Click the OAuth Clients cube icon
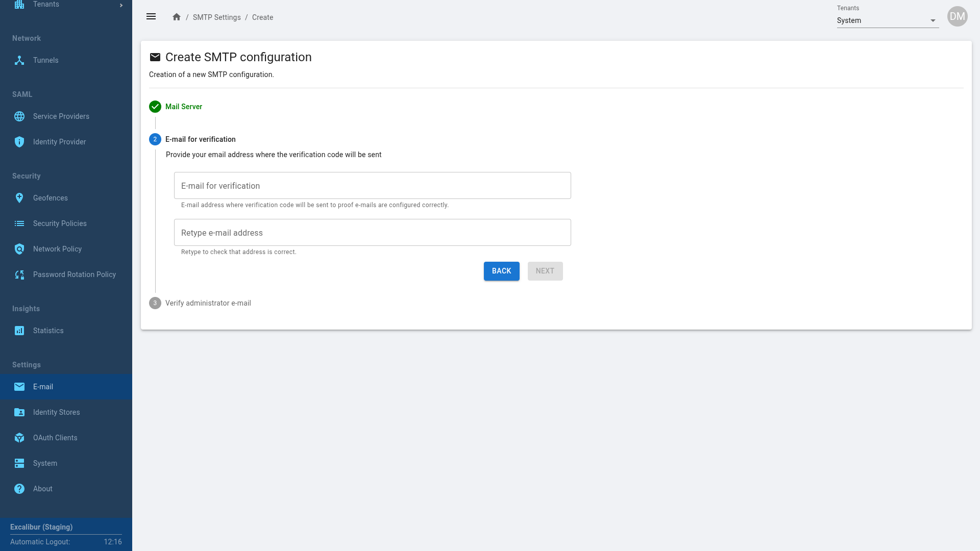Screen dimensions: 980x551 tap(19, 438)
